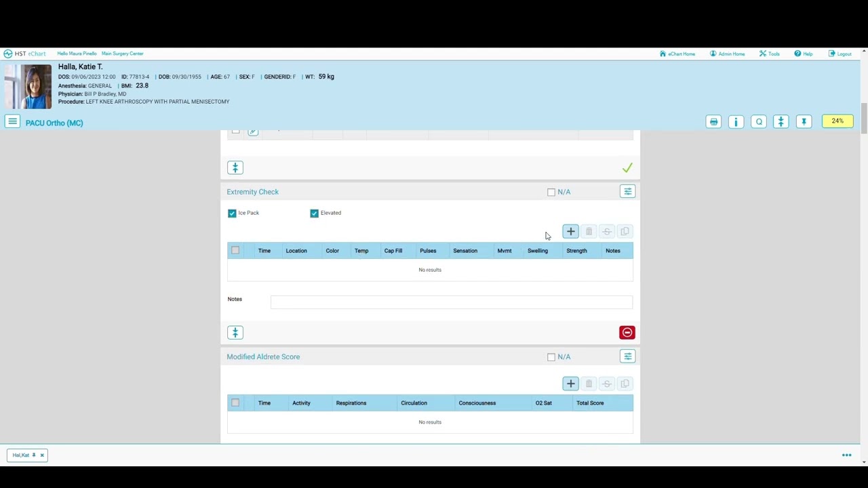Click the Modified Aldrete Score section title
Viewport: 868px width, 488px height.
[263, 357]
